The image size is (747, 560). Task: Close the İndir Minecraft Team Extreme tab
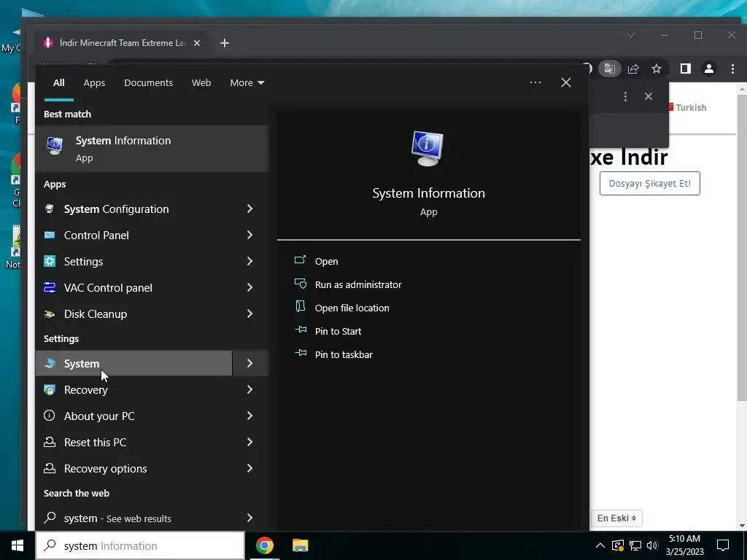click(197, 43)
